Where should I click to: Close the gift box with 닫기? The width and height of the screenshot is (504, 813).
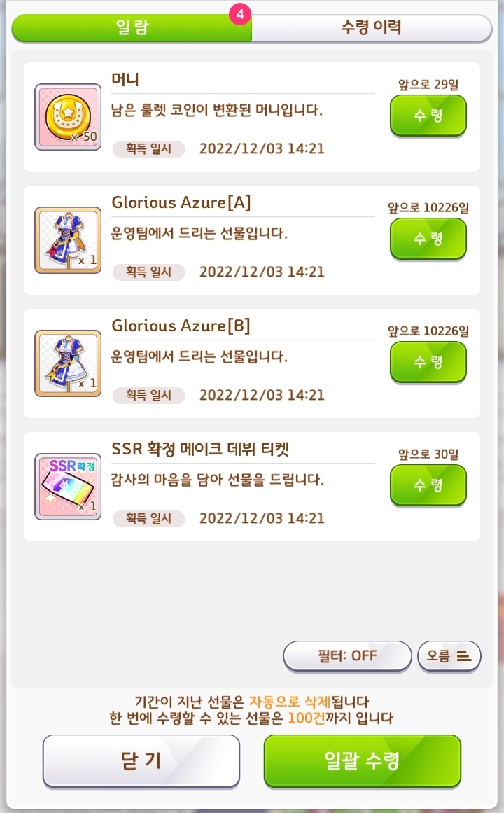[x=141, y=761]
